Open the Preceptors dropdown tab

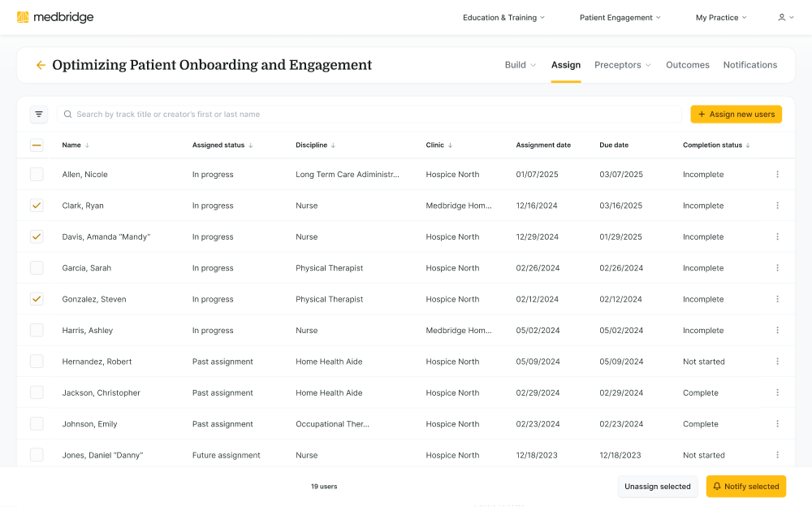pos(623,65)
